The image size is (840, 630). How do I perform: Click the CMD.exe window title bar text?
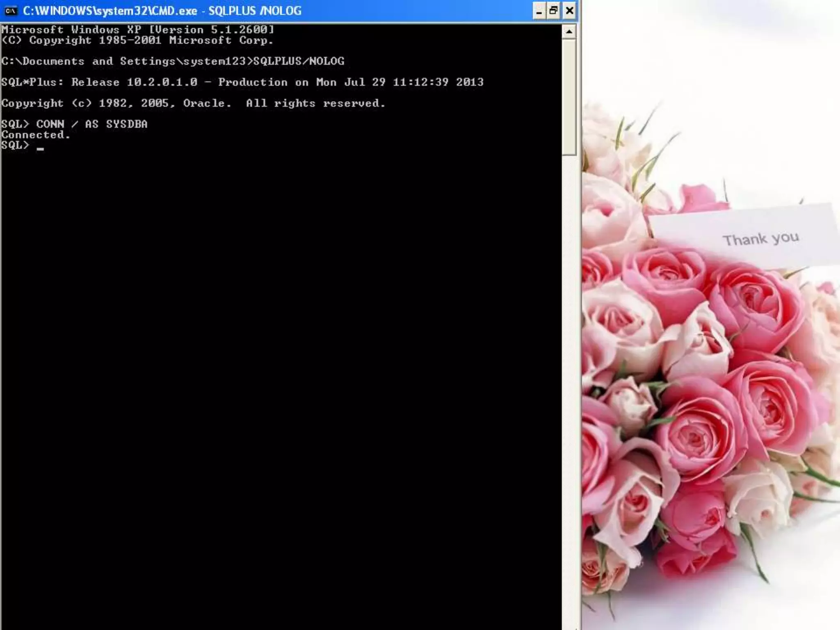162,11
